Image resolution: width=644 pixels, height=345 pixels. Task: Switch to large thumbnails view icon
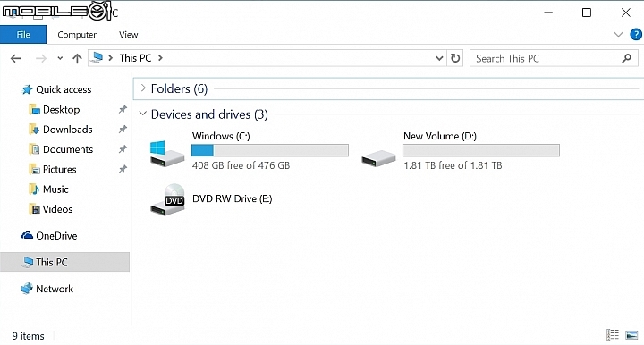coord(631,335)
